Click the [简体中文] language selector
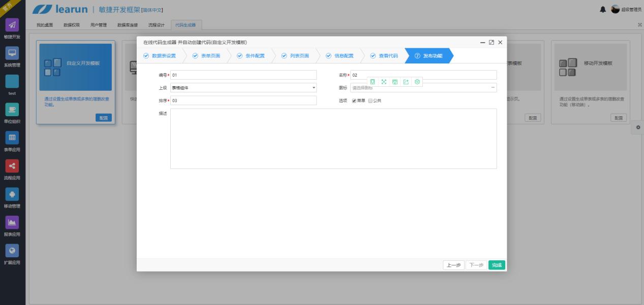 point(152,11)
